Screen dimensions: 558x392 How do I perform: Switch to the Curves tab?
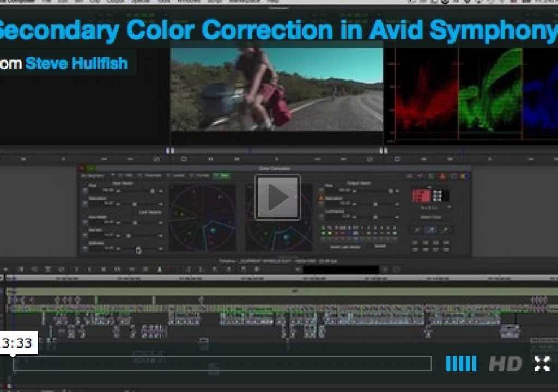click(x=201, y=176)
